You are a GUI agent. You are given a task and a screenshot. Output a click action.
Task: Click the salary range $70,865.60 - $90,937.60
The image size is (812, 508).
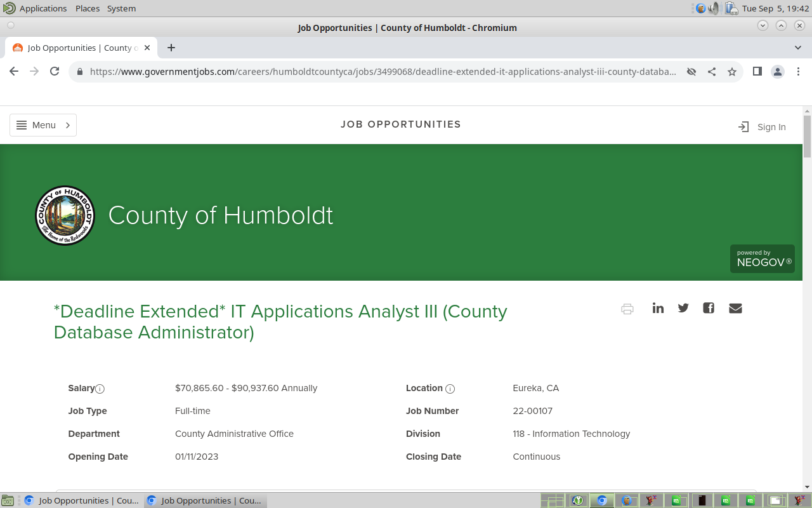pos(246,388)
